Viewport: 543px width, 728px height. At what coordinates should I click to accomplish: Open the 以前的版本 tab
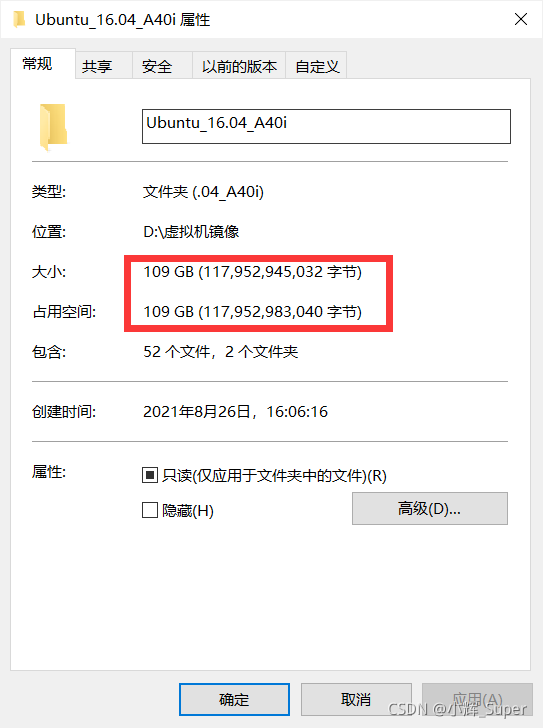(239, 66)
